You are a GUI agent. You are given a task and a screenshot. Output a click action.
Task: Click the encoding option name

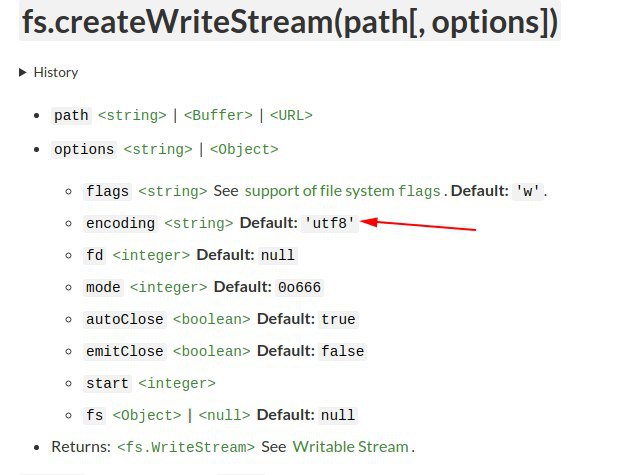tap(120, 223)
